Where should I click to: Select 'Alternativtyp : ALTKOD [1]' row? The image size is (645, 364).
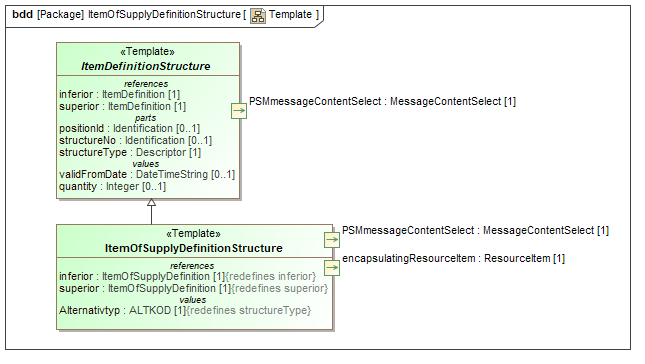(185, 311)
